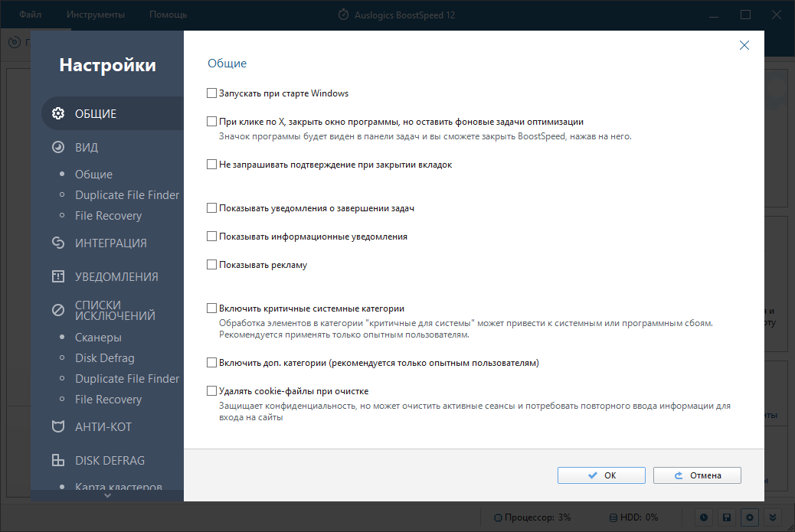Toggle Показывать рекламу checkbox
The height and width of the screenshot is (532, 795).
click(x=212, y=265)
